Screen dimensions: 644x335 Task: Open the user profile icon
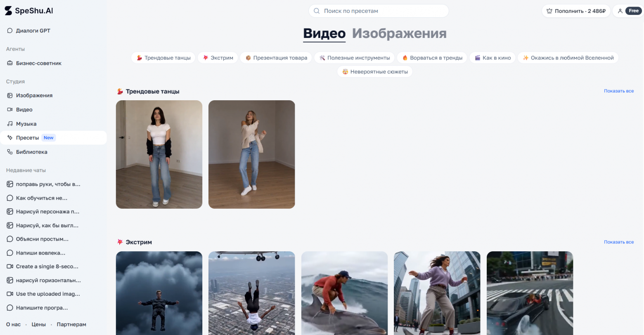coord(620,11)
